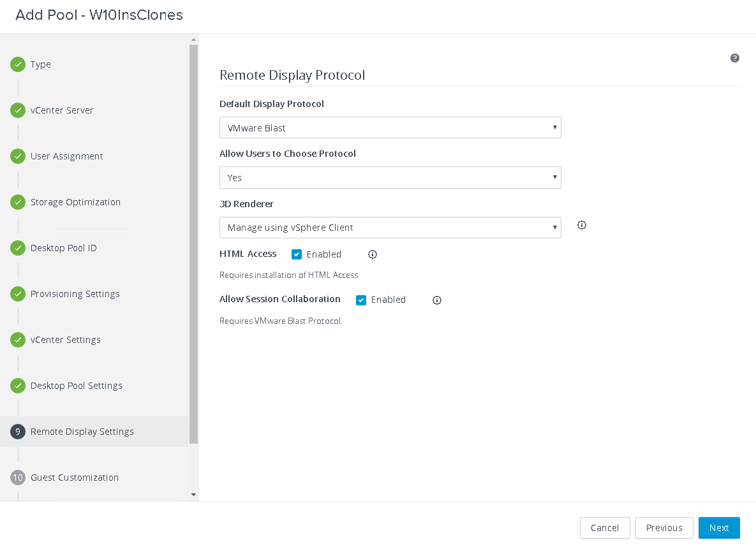Click the 'Remote Display Protocol' heading
This screenshot has height=547, width=756.
(292, 75)
